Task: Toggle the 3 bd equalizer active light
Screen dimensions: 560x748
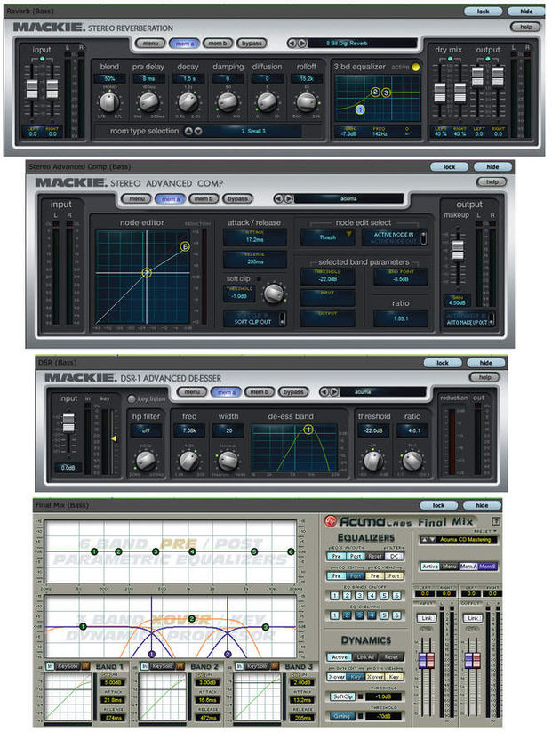Action: (x=416, y=68)
